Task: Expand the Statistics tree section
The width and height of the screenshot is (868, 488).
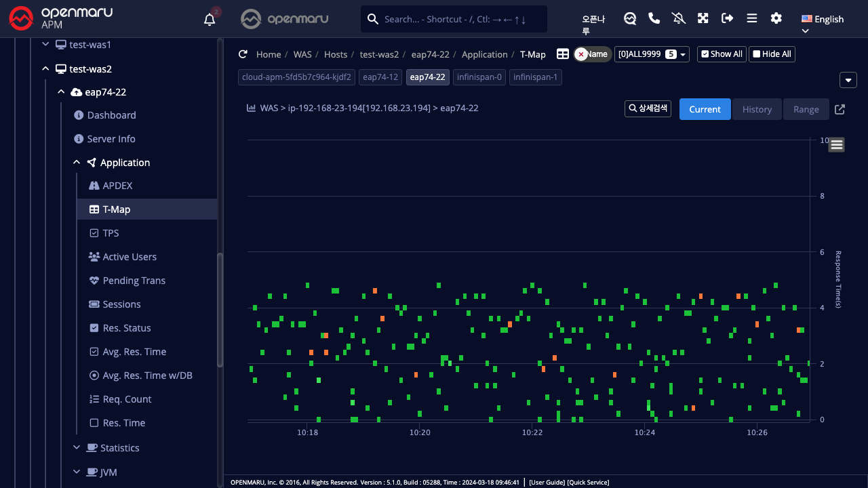Action: pos(76,448)
